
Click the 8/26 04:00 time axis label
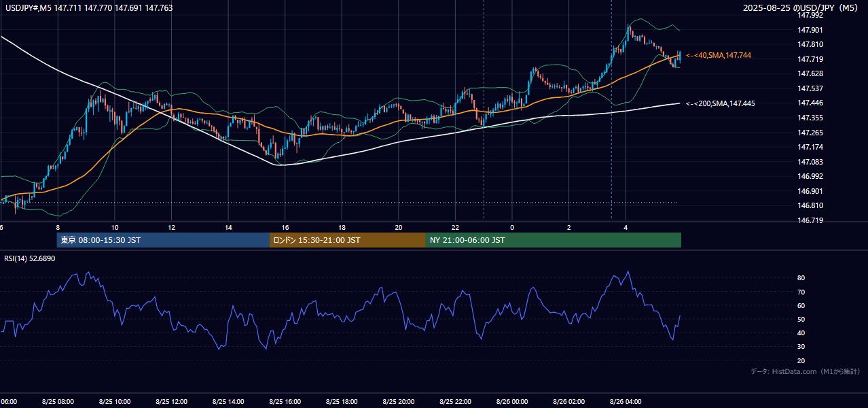point(626,402)
